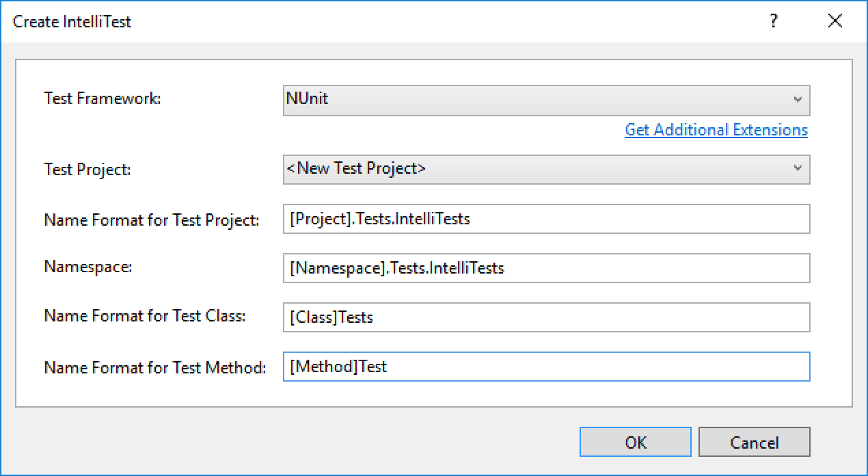
Task: Click the Test Framework dropdown arrow
Action: [798, 100]
